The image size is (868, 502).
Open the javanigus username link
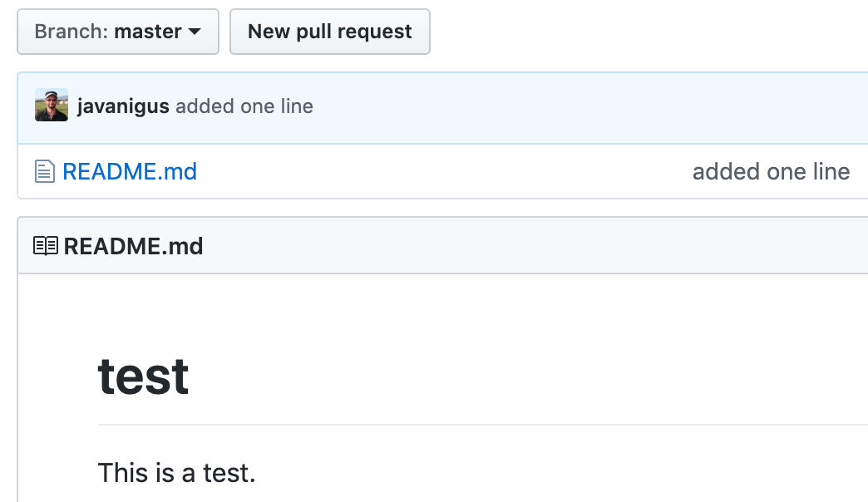(x=123, y=106)
